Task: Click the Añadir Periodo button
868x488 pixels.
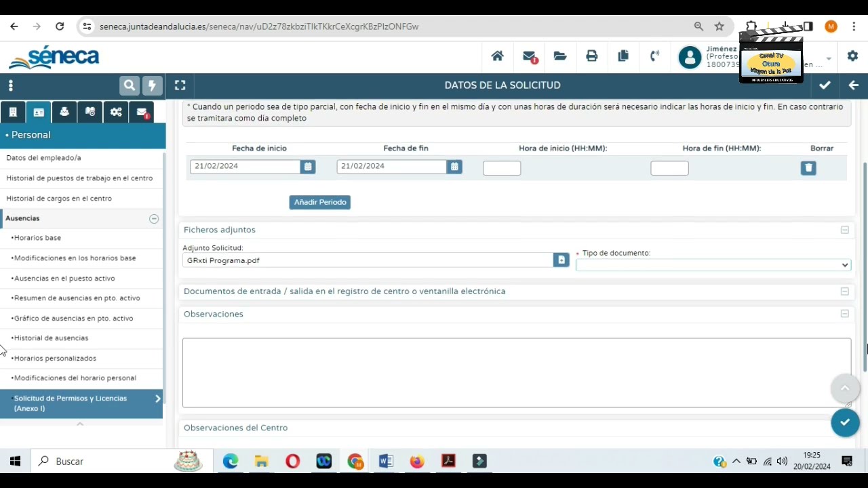Action: coord(320,202)
